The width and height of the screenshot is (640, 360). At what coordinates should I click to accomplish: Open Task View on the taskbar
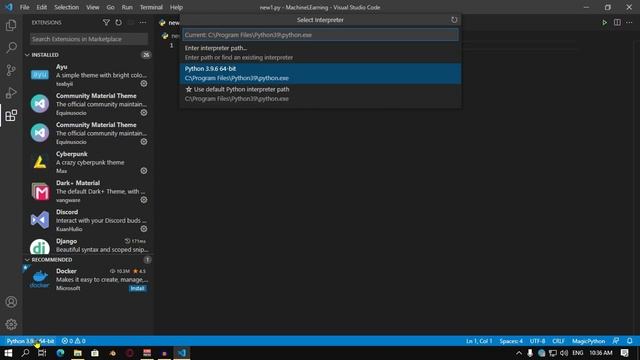pos(42,353)
